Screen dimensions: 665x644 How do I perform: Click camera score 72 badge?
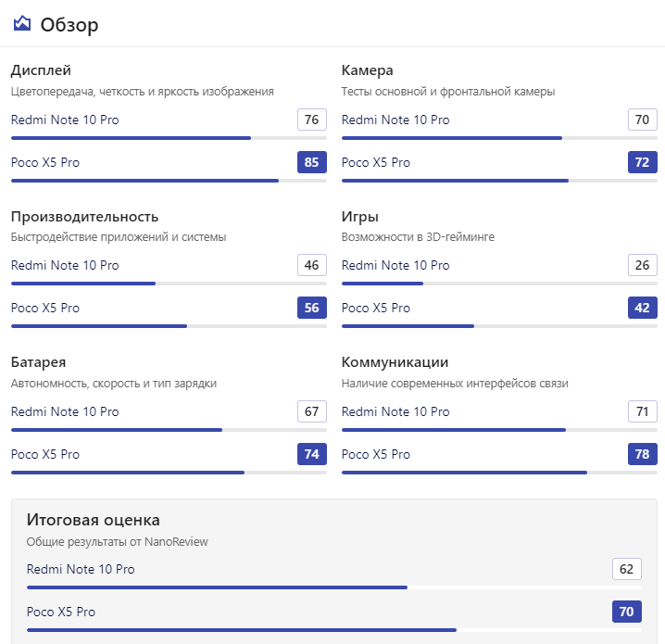point(642,162)
